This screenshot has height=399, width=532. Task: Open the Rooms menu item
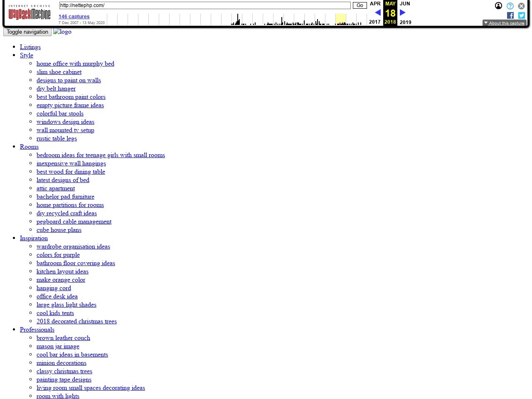tap(29, 147)
